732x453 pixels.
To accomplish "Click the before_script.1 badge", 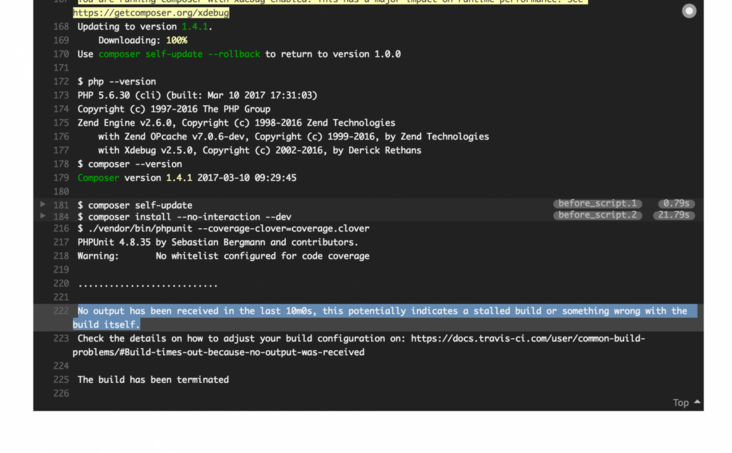I will tap(597, 203).
